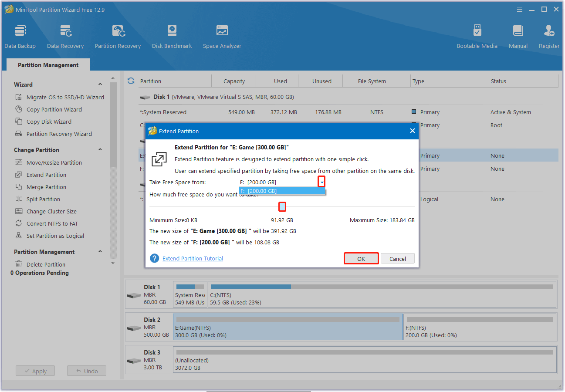Collapse the Change Partition section

tap(100, 150)
